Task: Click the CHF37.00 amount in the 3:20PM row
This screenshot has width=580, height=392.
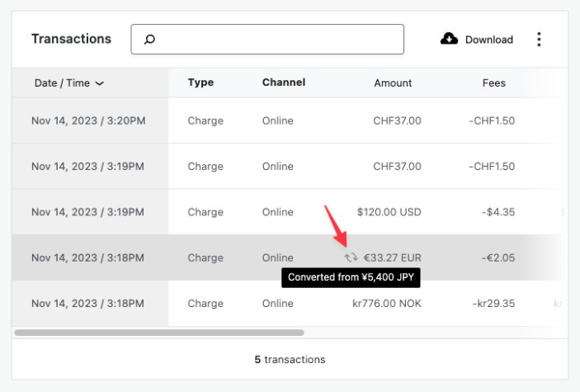Action: click(397, 120)
